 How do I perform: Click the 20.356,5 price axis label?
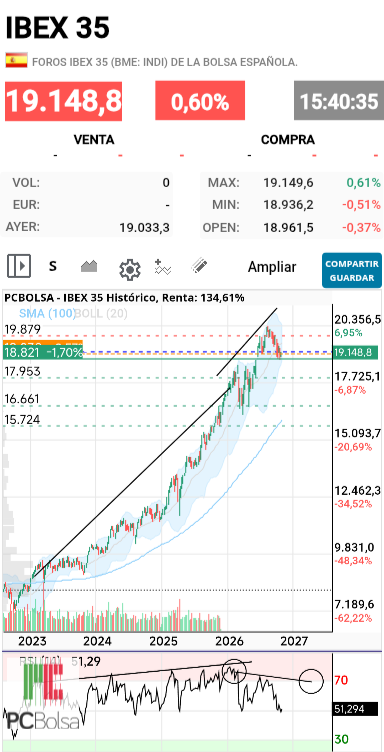click(358, 319)
